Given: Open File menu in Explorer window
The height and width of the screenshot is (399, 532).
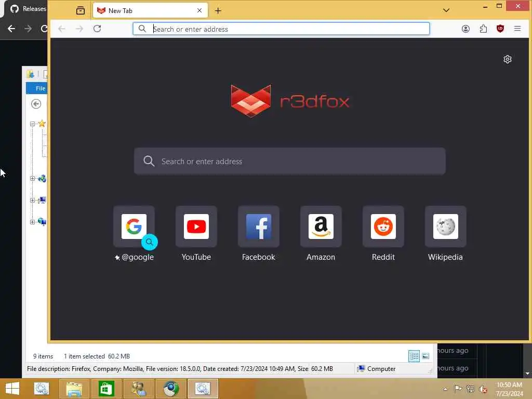Looking at the screenshot, I should pyautogui.click(x=37, y=88).
